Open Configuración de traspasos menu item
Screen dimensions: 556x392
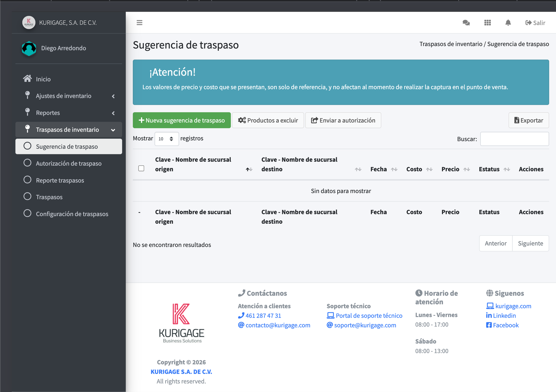[72, 214]
